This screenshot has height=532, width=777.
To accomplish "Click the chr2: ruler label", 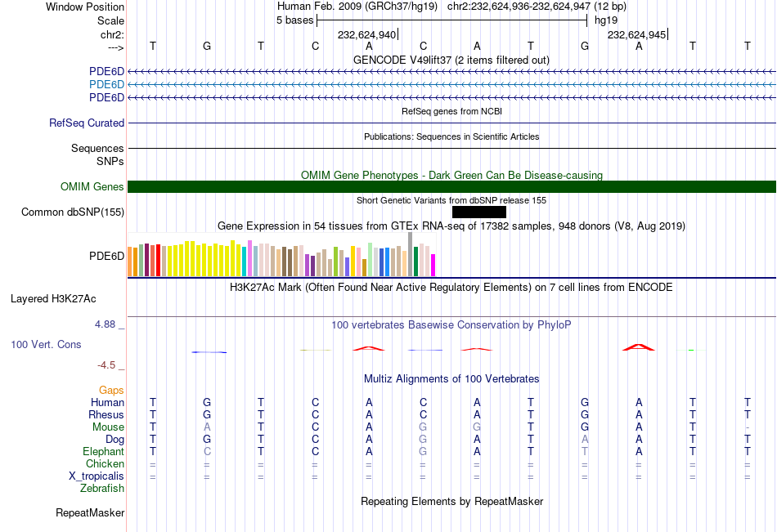I will pyautogui.click(x=113, y=34).
